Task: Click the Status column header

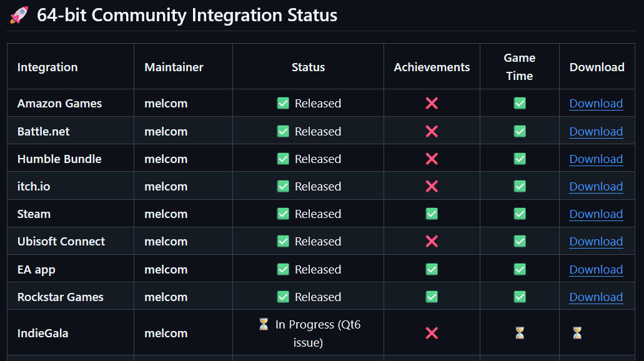Action: point(308,67)
